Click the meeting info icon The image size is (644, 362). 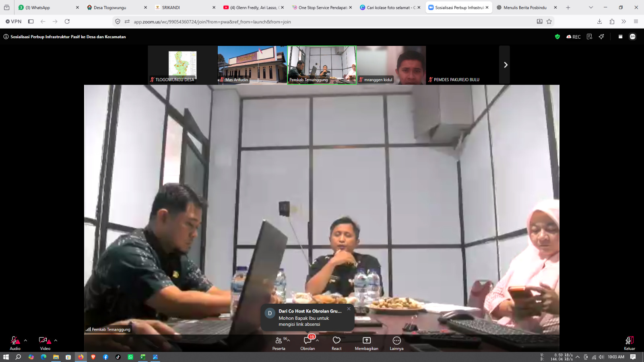tap(6, 37)
